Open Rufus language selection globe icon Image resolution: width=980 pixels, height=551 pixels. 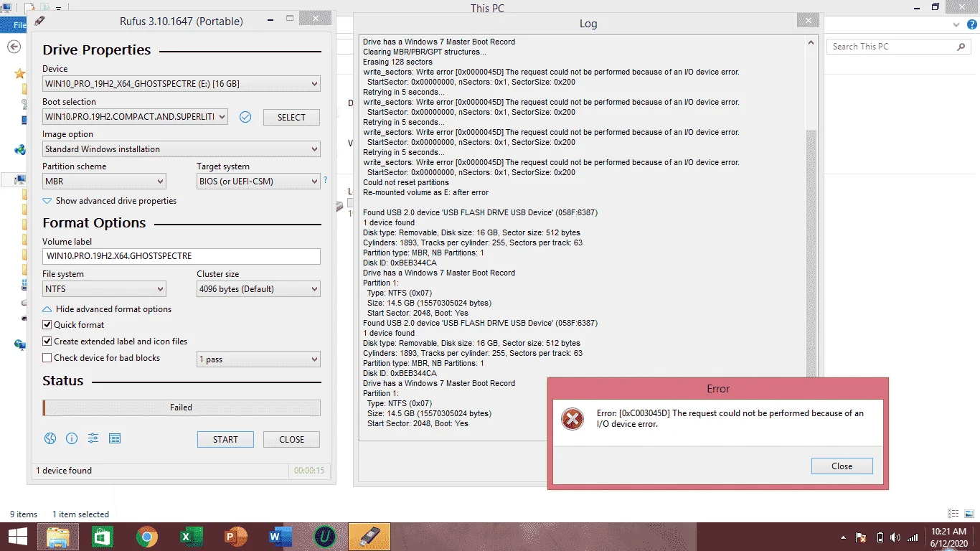tap(50, 439)
